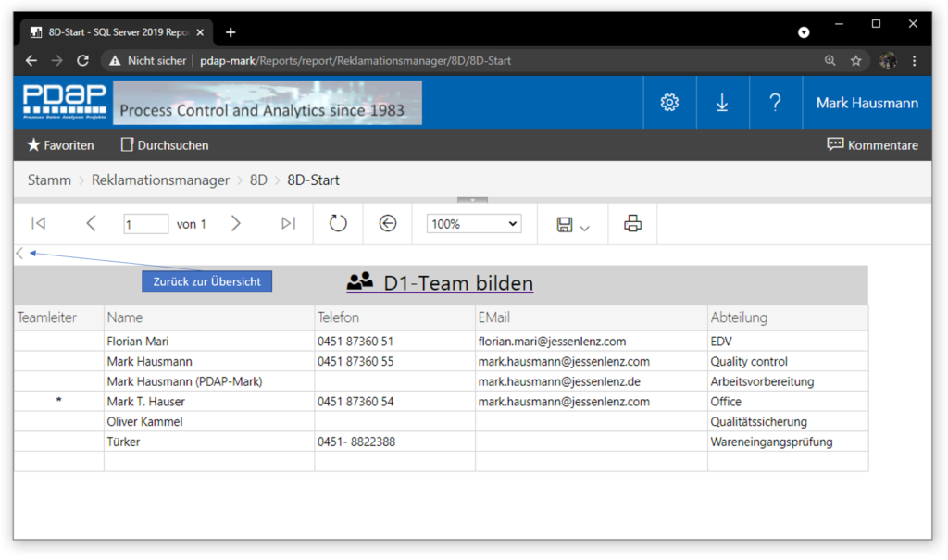948x560 pixels.
Task: Click phone number 0451- 8822388
Action: (356, 442)
